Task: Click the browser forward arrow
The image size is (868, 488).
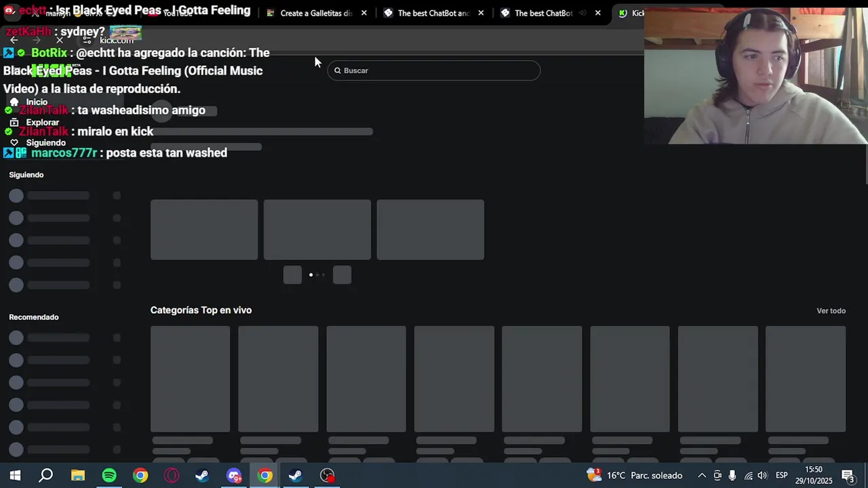Action: 37,40
